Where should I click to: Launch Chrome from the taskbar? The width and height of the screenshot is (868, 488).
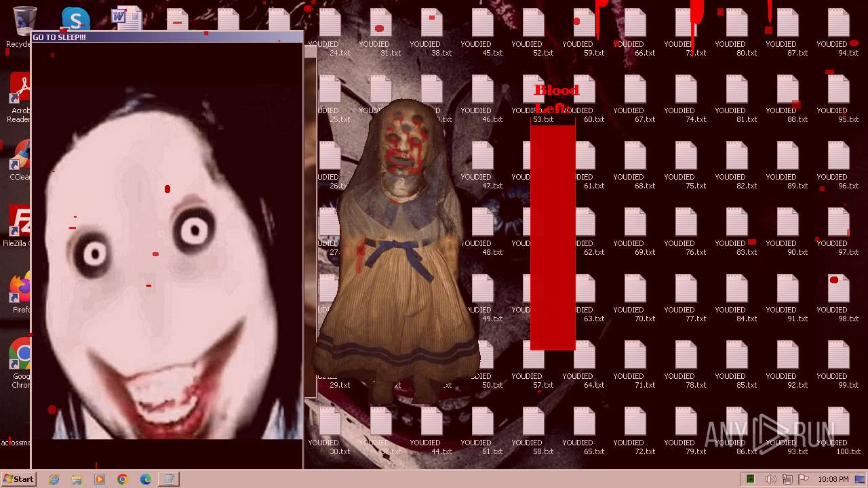123,479
